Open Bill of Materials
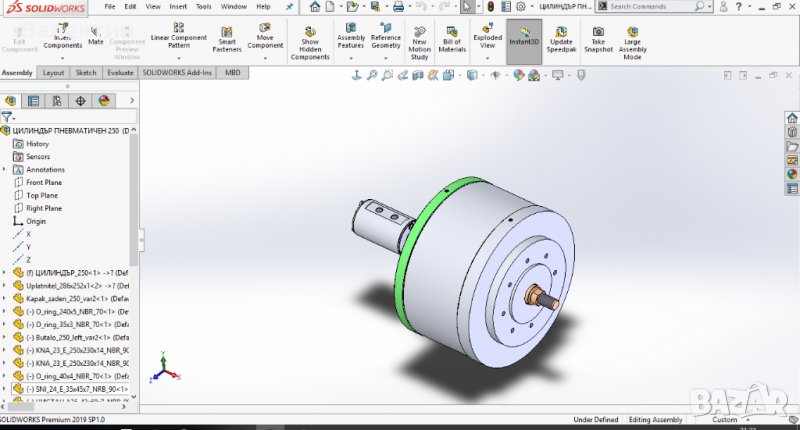800x430 pixels. tap(452, 38)
